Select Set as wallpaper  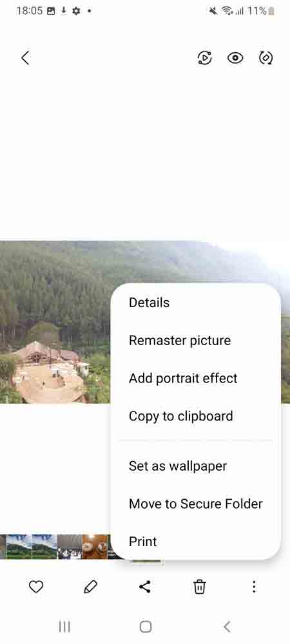178,466
